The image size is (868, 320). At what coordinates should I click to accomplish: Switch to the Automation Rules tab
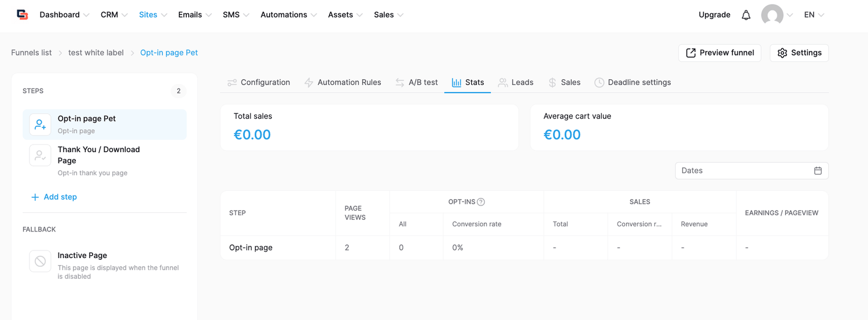343,83
